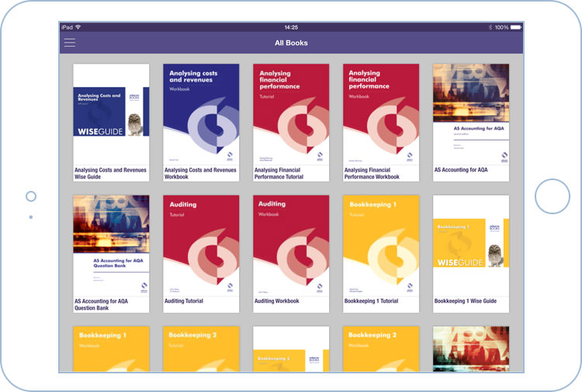This screenshot has height=392, width=582.
Task: Select Analysing Financial Performance Tutorial book cover
Action: click(x=291, y=114)
